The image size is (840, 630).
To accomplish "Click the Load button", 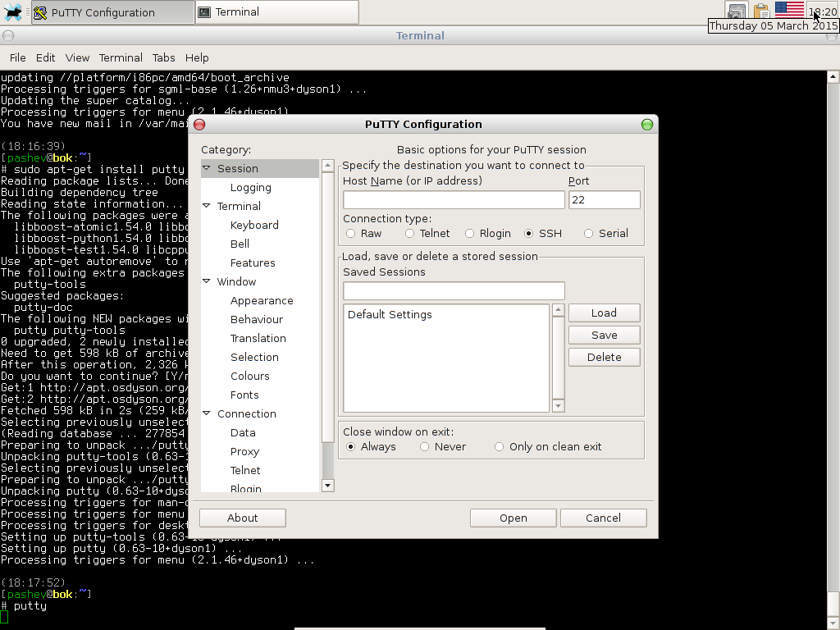I will click(605, 313).
